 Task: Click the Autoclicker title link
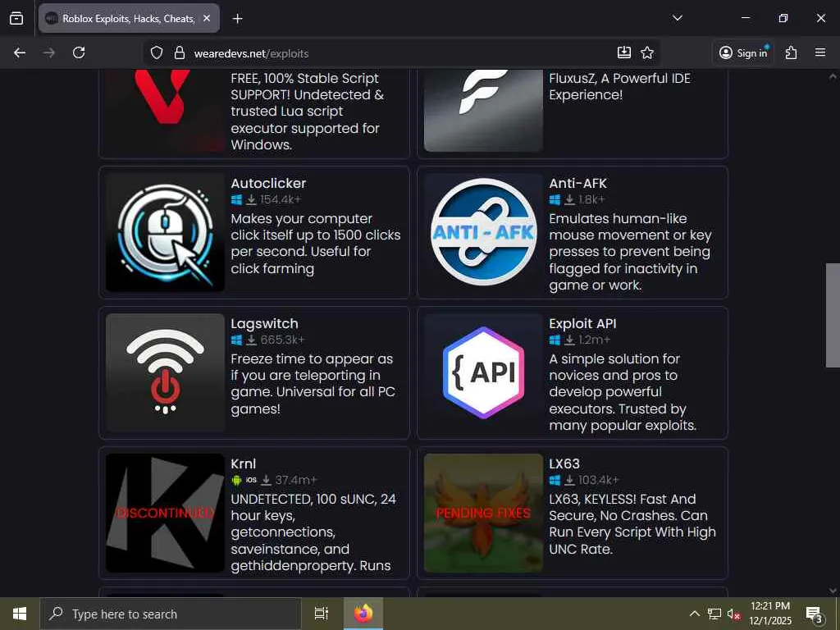(x=268, y=183)
